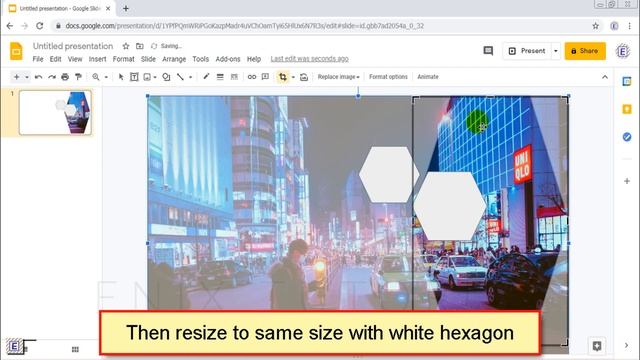Open the Border weight menu
The height and width of the screenshot is (360, 640).
pos(220,77)
